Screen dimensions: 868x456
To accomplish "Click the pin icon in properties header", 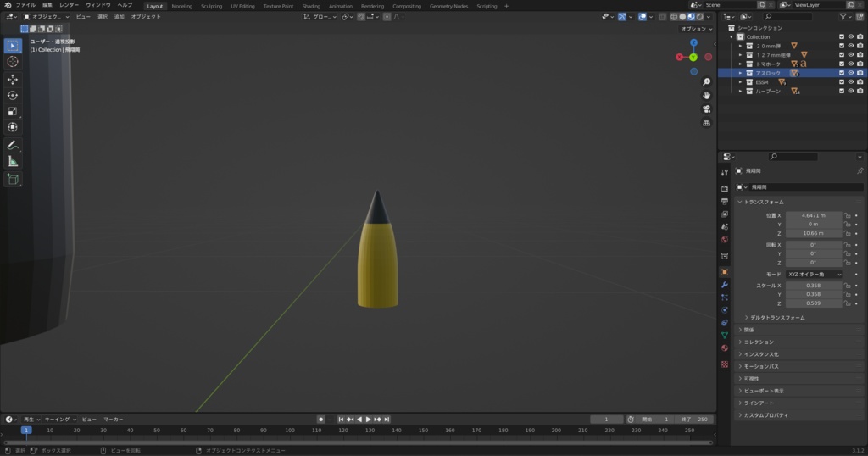I will click(x=860, y=171).
